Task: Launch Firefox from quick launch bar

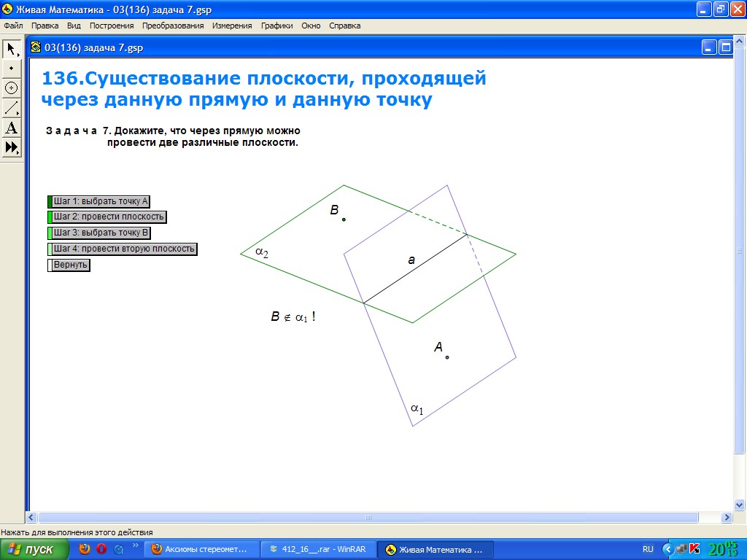Action: tap(85, 549)
